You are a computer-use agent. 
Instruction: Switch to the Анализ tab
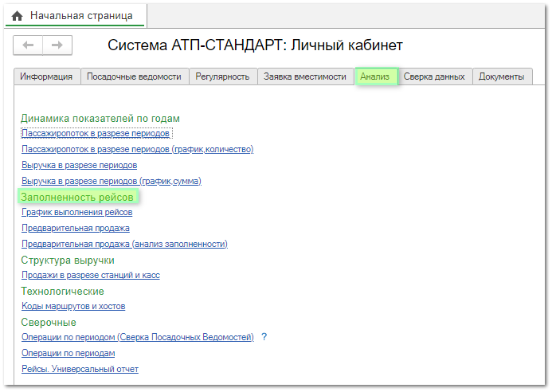tap(374, 76)
